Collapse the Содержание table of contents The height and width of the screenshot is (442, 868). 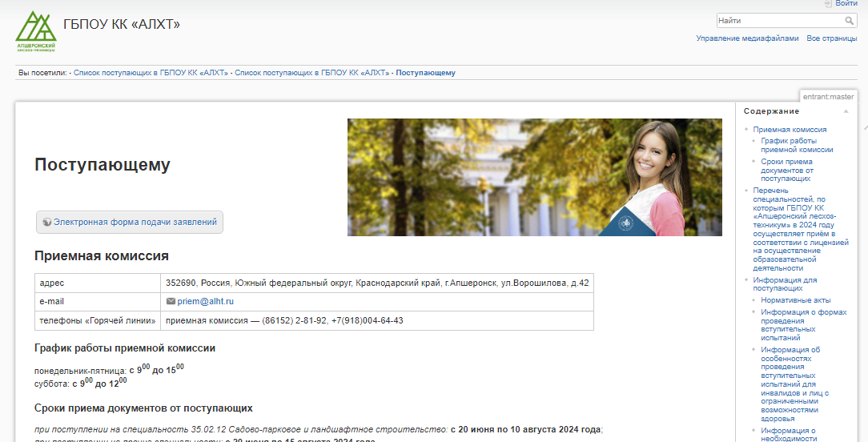click(846, 111)
